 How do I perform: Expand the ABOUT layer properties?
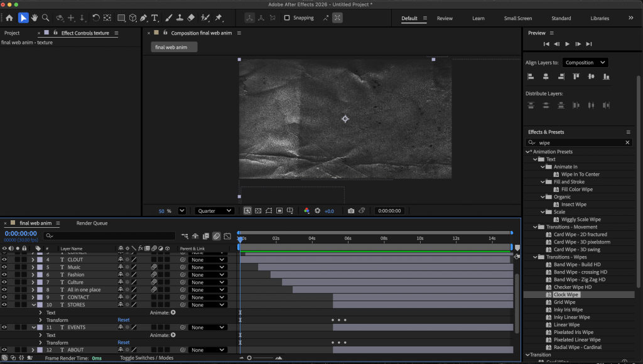point(33,350)
